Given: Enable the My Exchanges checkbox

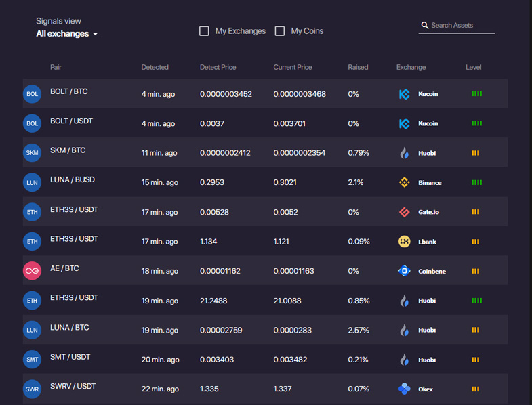Looking at the screenshot, I should 204,31.
